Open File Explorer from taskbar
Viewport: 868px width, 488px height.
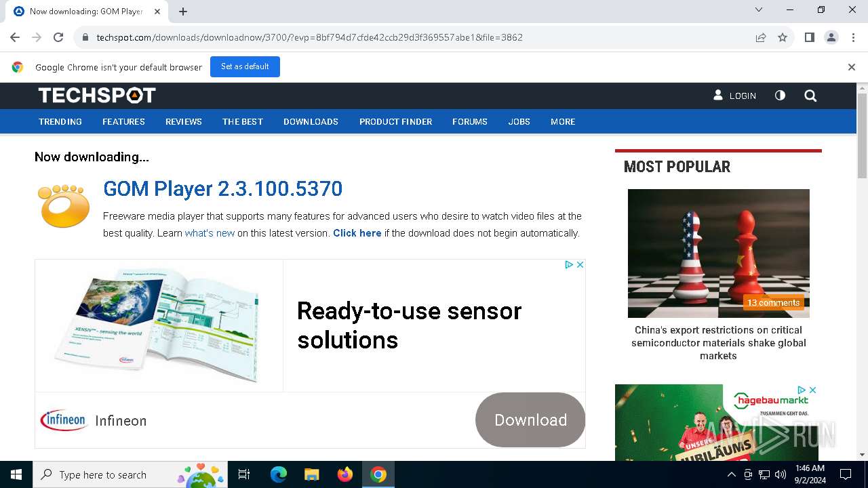[312, 474]
